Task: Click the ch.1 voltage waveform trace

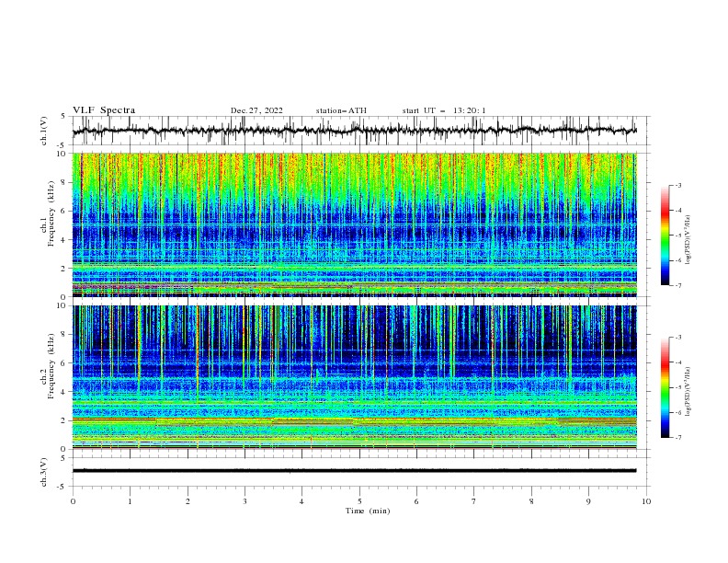Action: (x=355, y=131)
